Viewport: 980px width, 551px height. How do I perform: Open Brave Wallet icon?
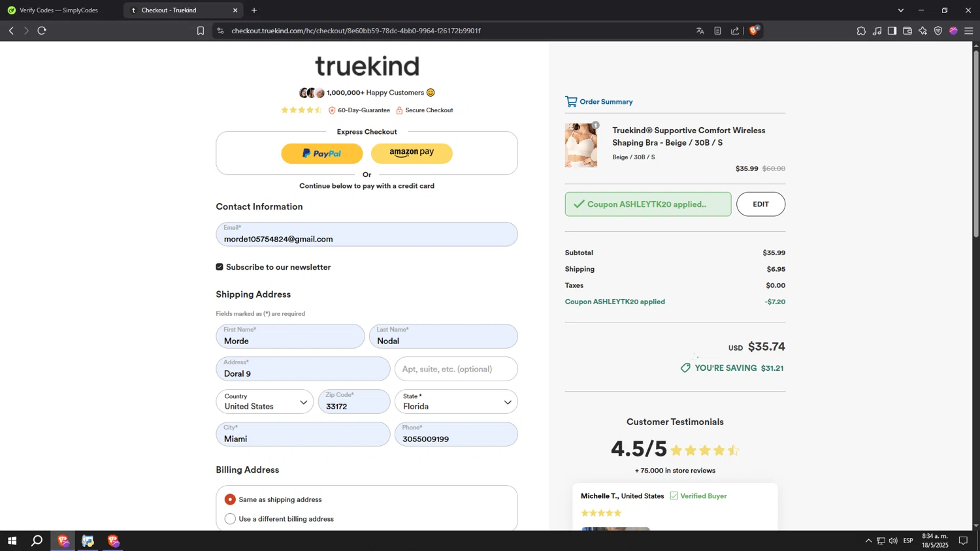pyautogui.click(x=907, y=31)
